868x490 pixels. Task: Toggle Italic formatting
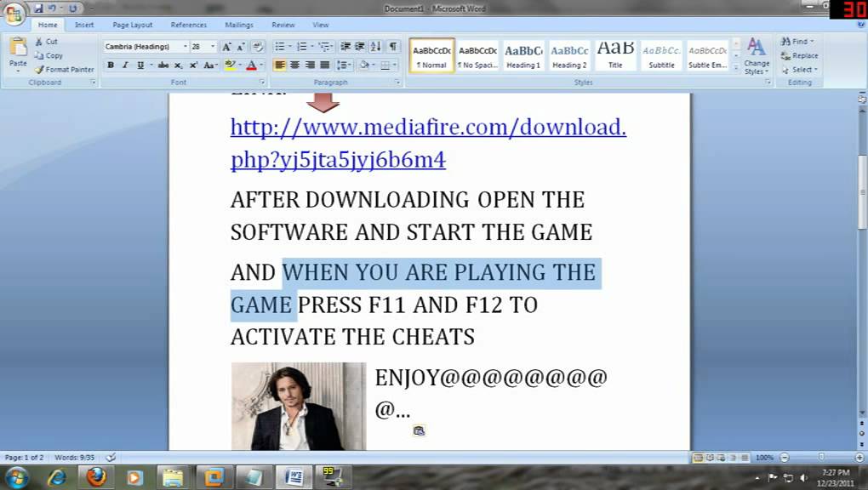[125, 66]
